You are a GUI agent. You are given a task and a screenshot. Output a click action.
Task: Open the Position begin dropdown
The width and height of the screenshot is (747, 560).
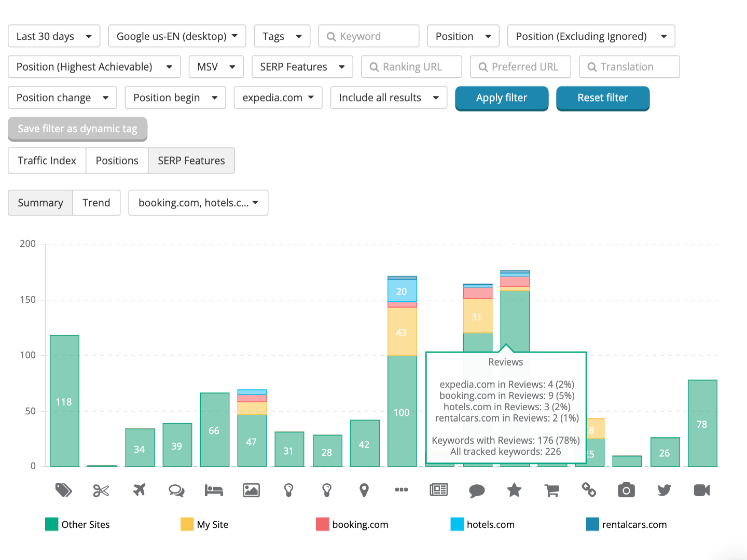[x=175, y=97]
